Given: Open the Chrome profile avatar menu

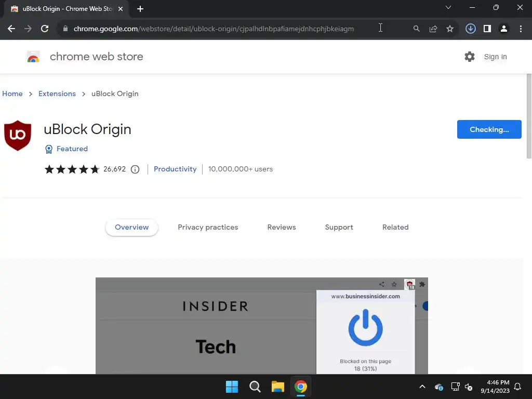Looking at the screenshot, I should (504, 29).
